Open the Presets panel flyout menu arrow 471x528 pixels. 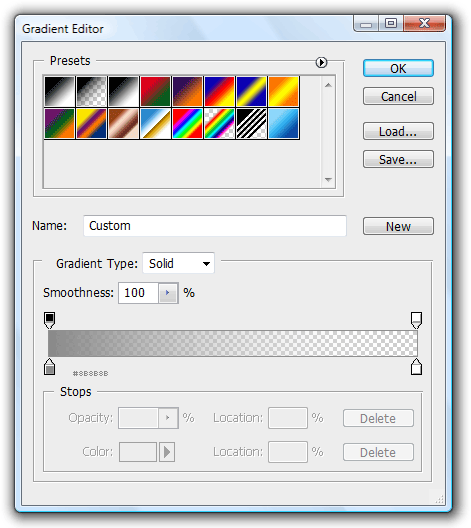pyautogui.click(x=321, y=62)
